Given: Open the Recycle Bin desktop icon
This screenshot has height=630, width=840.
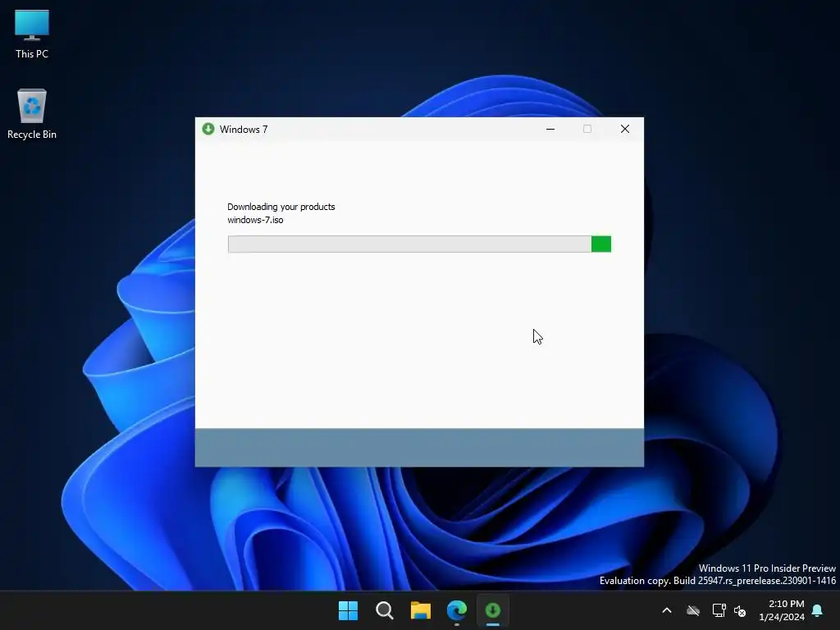Looking at the screenshot, I should (32, 114).
